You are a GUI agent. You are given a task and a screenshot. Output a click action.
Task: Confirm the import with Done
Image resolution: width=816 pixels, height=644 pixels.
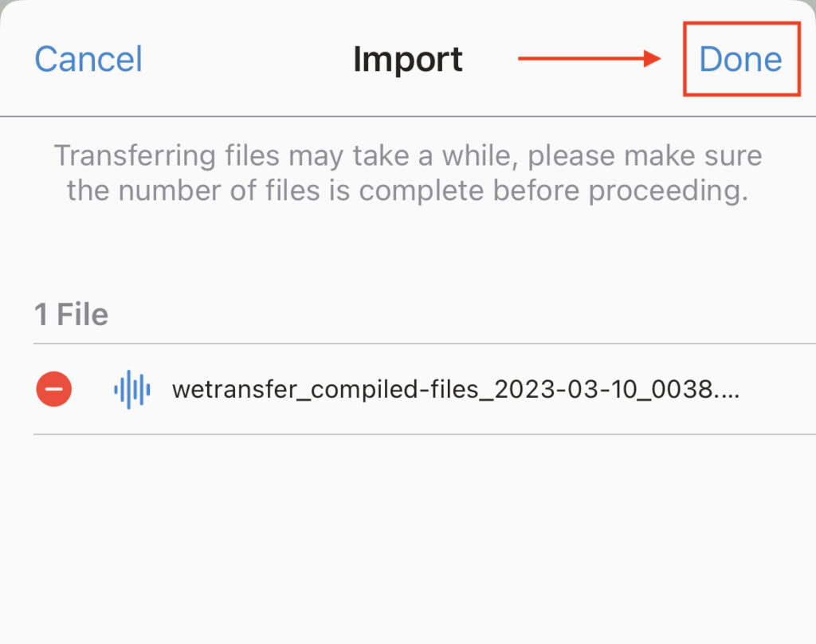pyautogui.click(x=740, y=59)
